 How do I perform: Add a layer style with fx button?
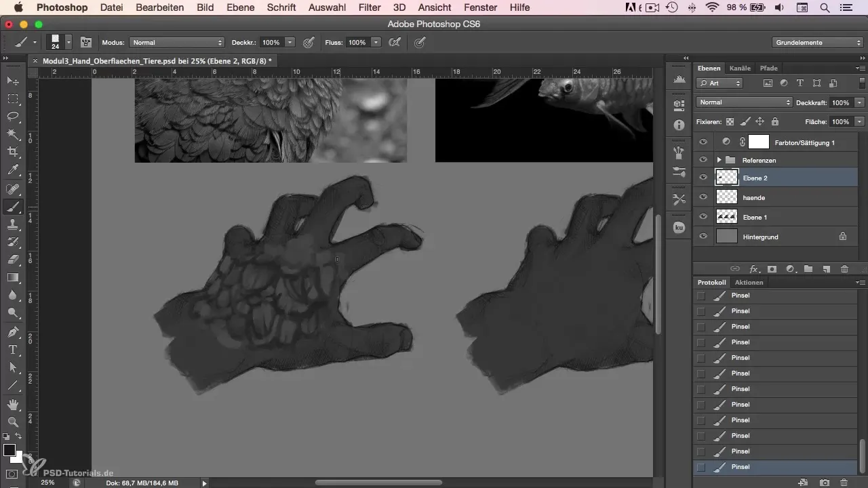pyautogui.click(x=753, y=269)
